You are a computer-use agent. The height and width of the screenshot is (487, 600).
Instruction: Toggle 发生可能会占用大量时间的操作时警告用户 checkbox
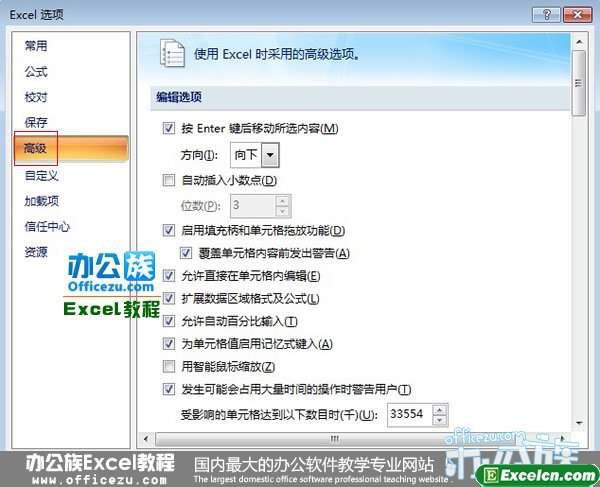click(169, 389)
